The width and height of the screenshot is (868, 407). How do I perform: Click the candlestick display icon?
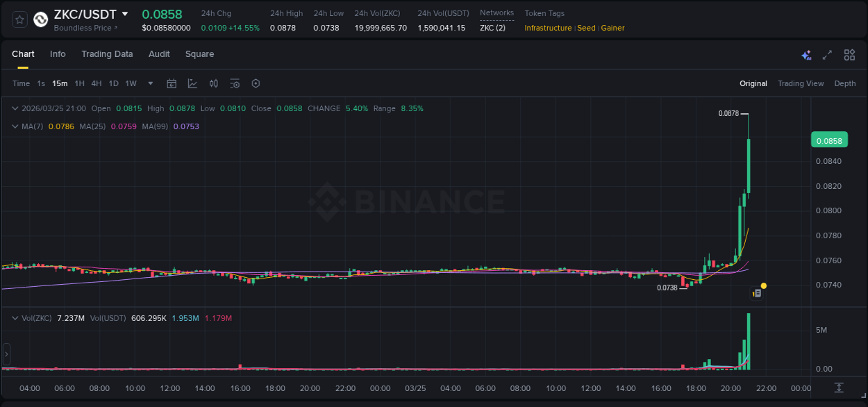pos(213,83)
